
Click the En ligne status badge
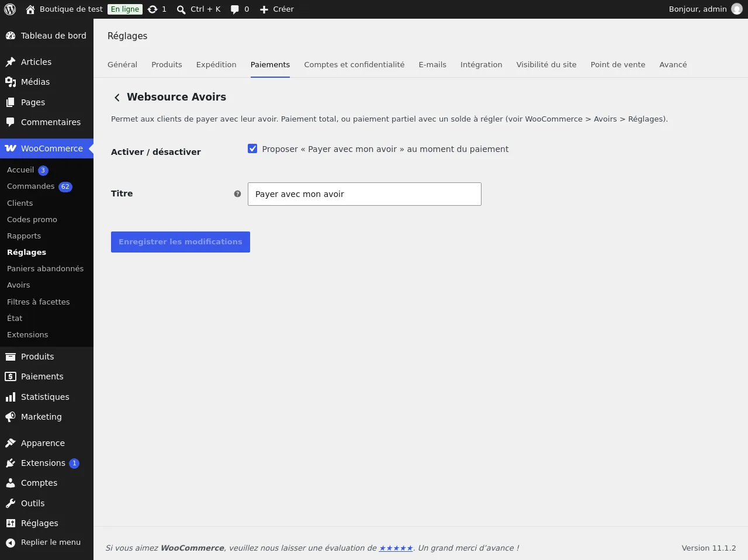pyautogui.click(x=125, y=9)
